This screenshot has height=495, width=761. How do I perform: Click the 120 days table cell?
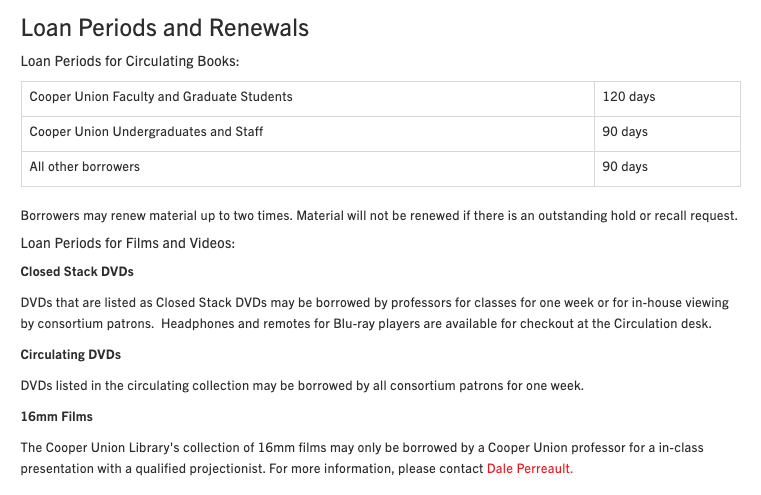pyautogui.click(x=667, y=99)
